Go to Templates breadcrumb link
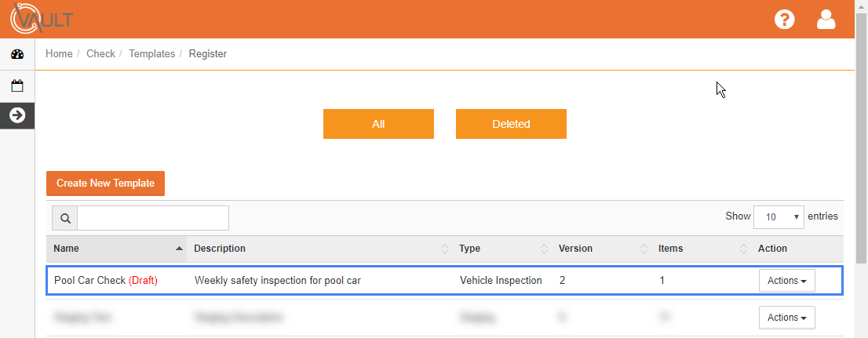This screenshot has width=868, height=338. click(x=151, y=53)
